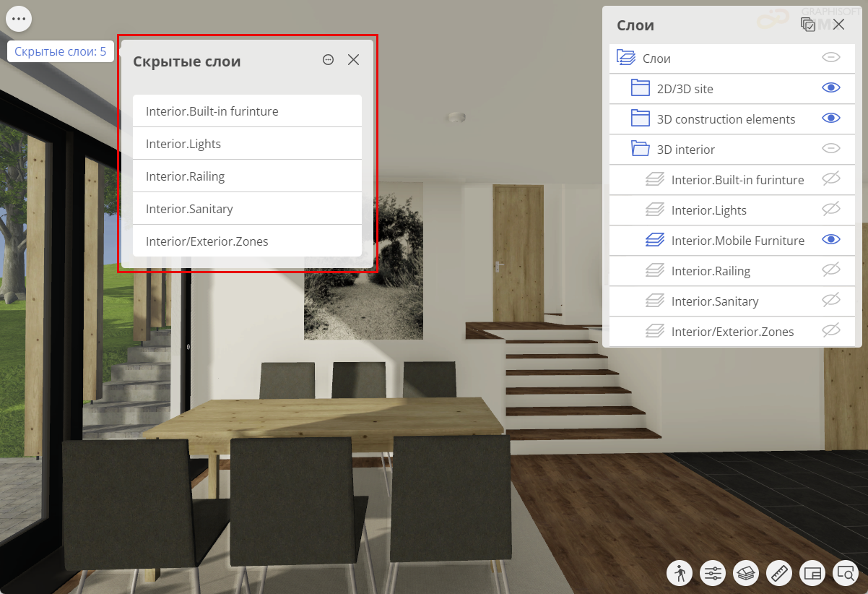The height and width of the screenshot is (594, 868).
Task: Hide the 2D/3D site layer group
Action: coord(831,87)
